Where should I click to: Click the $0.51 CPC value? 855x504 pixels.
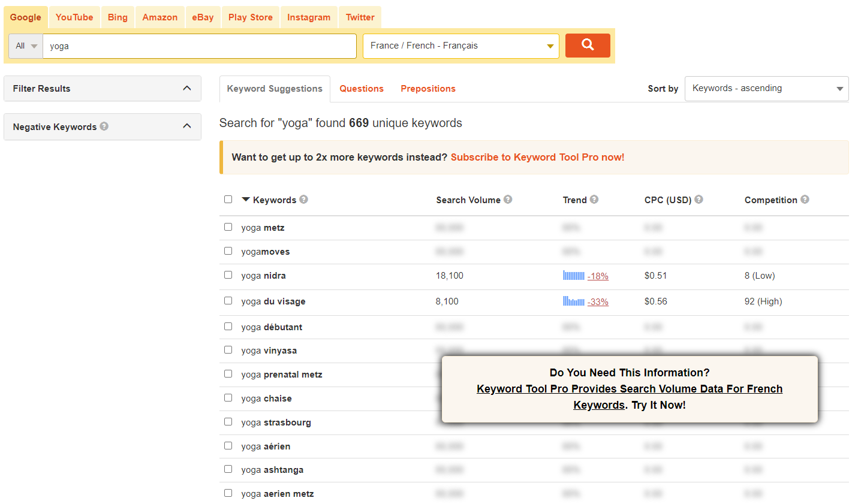pyautogui.click(x=656, y=276)
